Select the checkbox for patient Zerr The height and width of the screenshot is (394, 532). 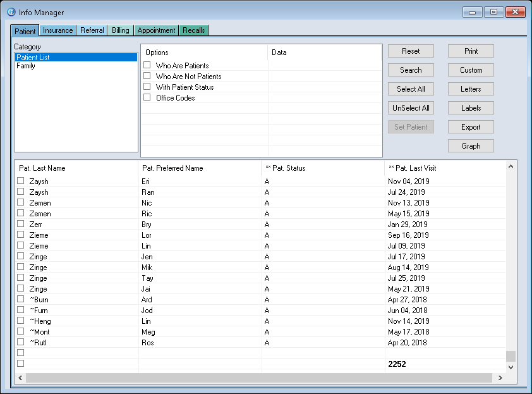tap(21, 224)
